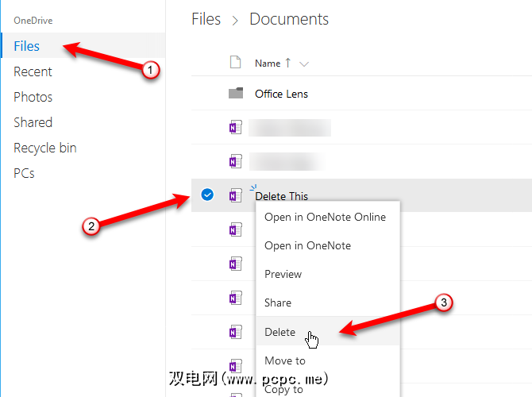Open the Office Lens folder name
This screenshot has height=397, width=532.
281,94
